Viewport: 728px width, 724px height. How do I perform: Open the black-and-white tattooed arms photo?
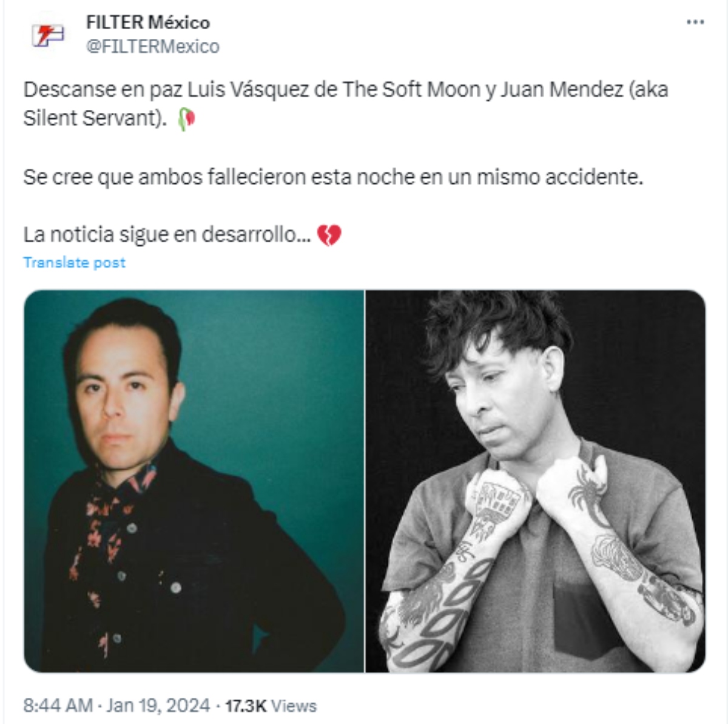tap(535, 481)
